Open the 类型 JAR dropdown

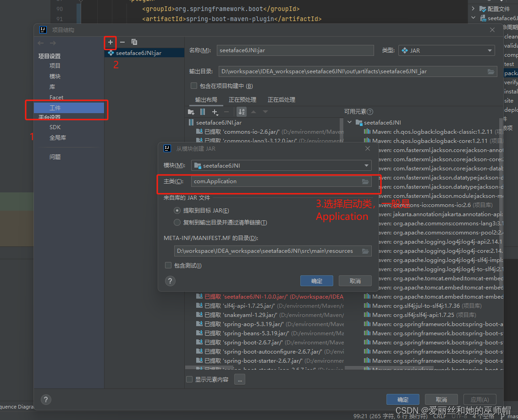pos(446,50)
